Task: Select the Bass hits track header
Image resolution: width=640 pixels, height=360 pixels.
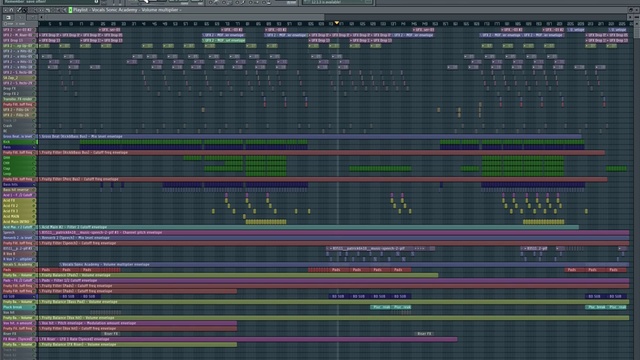Action: [x=18, y=184]
